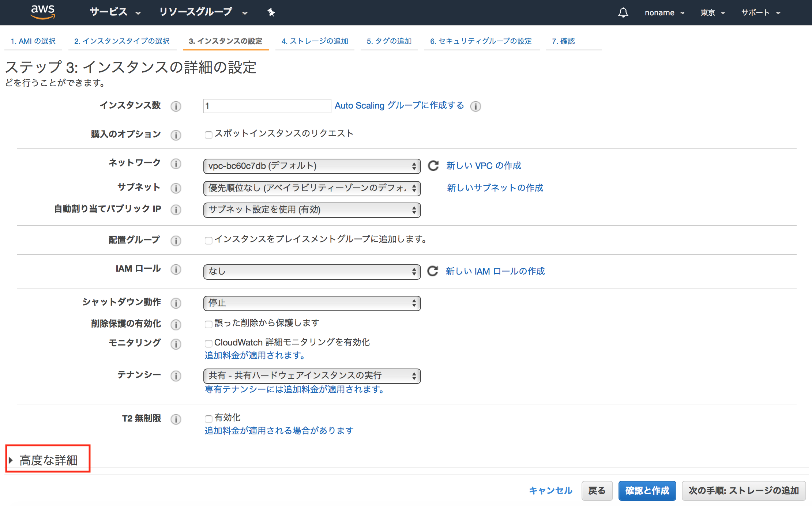Screen dimensions: 812x506
Task: Go to the 4. ストレージの追加 tab
Action: pyautogui.click(x=315, y=41)
